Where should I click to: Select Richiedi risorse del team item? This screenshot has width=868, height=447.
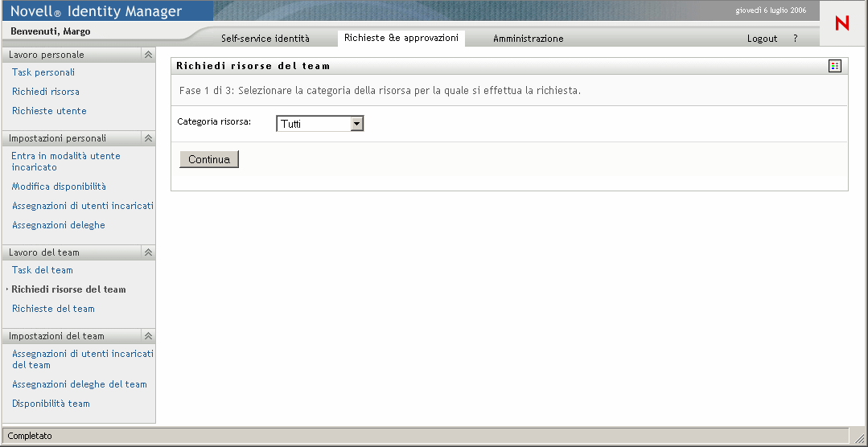point(68,289)
